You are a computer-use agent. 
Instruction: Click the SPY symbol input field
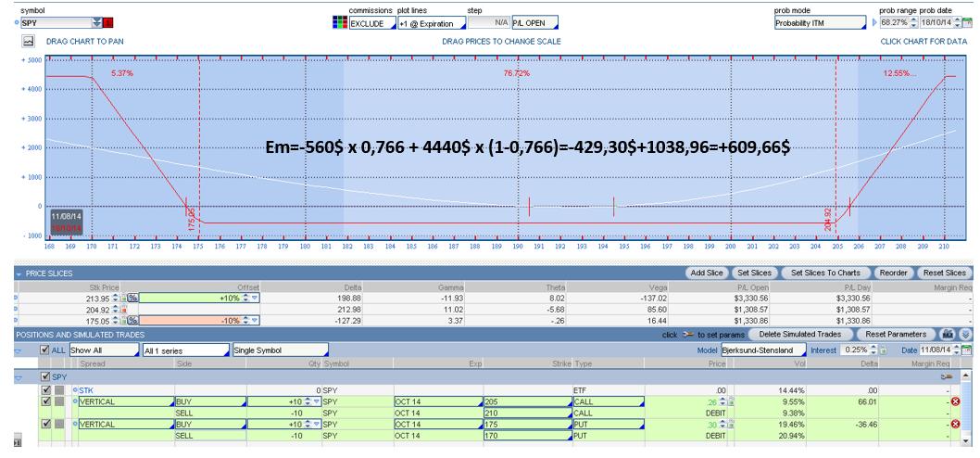click(x=46, y=22)
